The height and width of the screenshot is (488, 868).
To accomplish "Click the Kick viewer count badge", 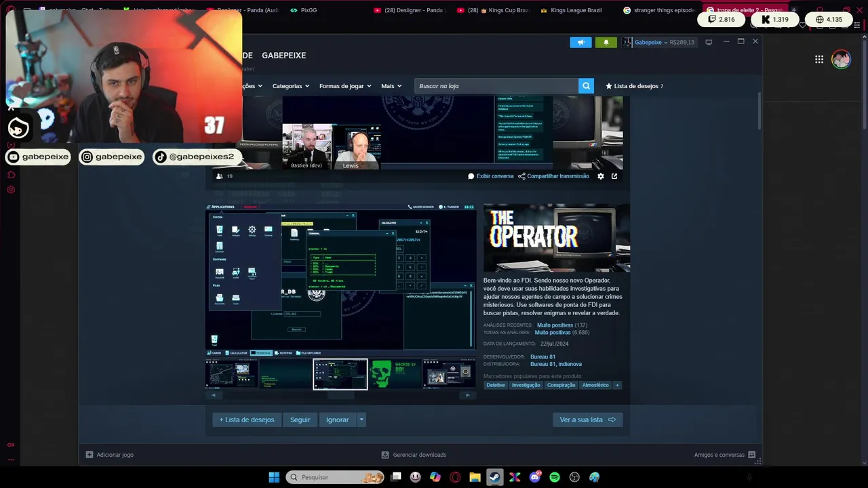I will point(775,20).
